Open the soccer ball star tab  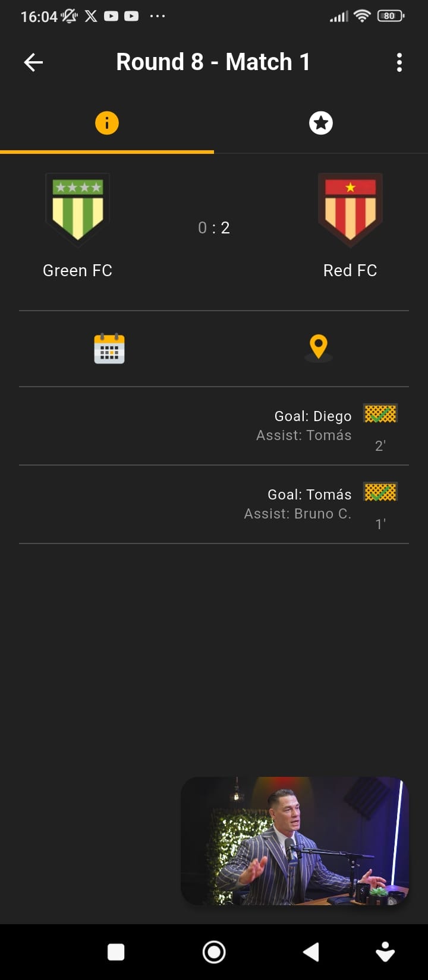[321, 123]
